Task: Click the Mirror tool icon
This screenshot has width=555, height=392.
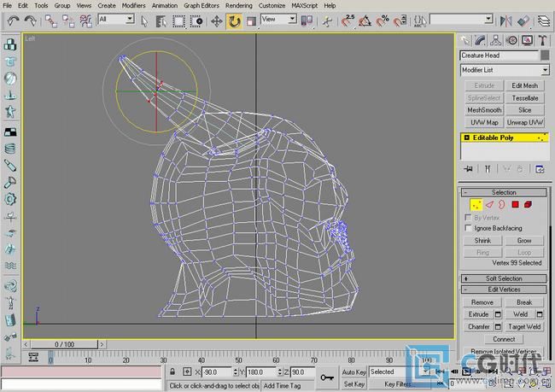Action: 505,20
